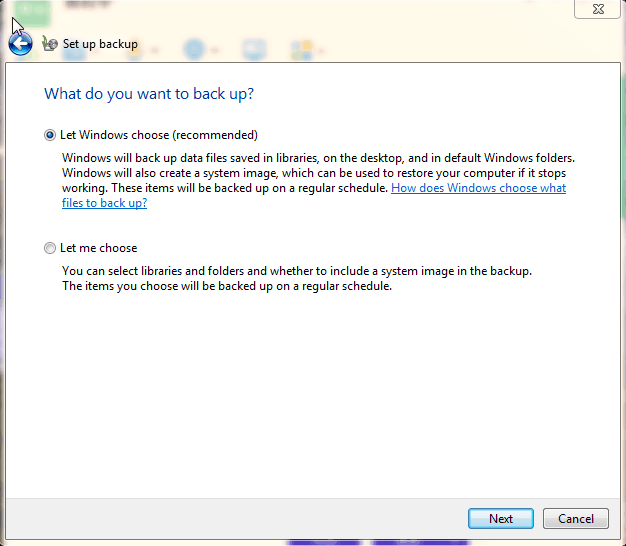Click the Let me choose label text
The height and width of the screenshot is (546, 626).
pos(99,248)
